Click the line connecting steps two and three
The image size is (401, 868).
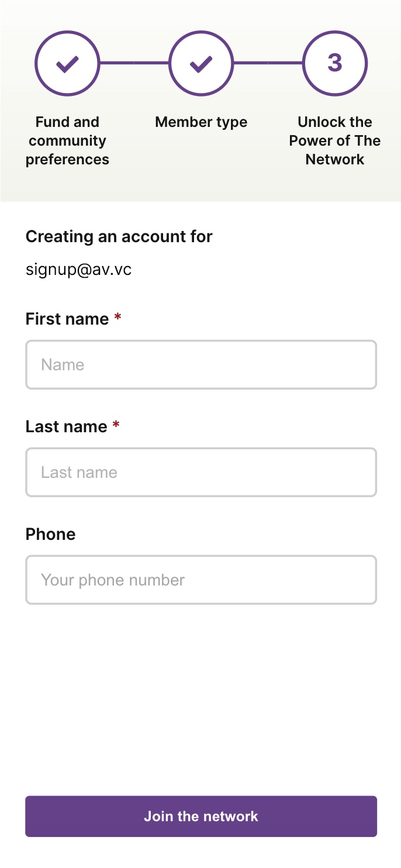point(268,63)
